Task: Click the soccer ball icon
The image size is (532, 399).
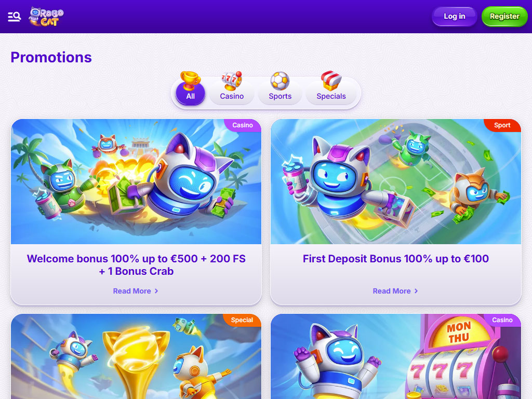Action: (280, 81)
